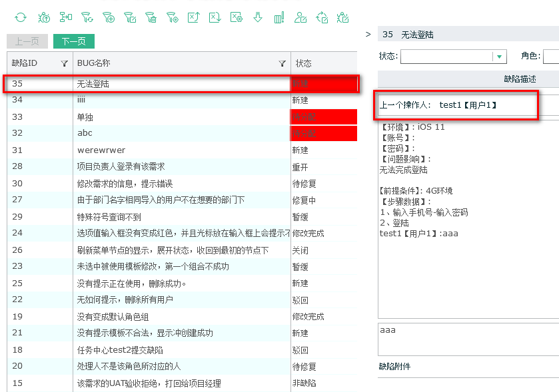
Task: Open the workflow diagram icon
Action: [x=65, y=17]
